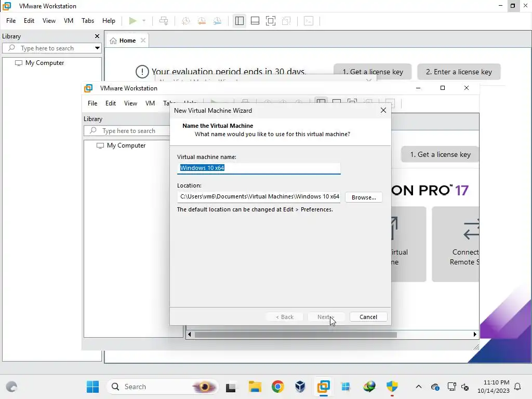
Task: Open the power options dropdown arrow
Action: click(144, 21)
